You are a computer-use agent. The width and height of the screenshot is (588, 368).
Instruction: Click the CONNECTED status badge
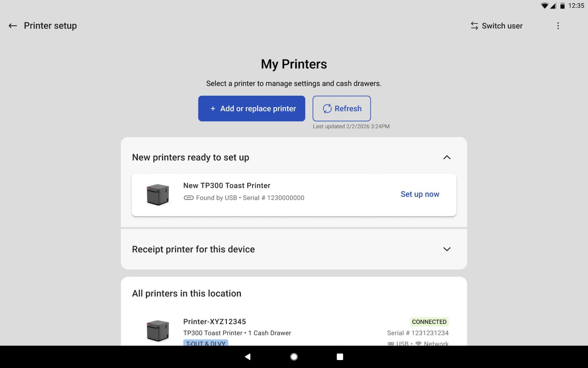coord(429,322)
